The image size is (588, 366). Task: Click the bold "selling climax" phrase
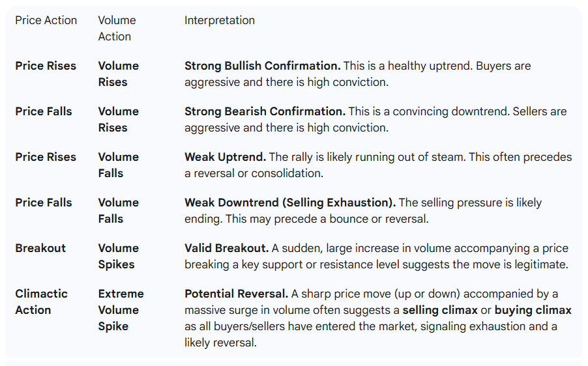pyautogui.click(x=440, y=310)
